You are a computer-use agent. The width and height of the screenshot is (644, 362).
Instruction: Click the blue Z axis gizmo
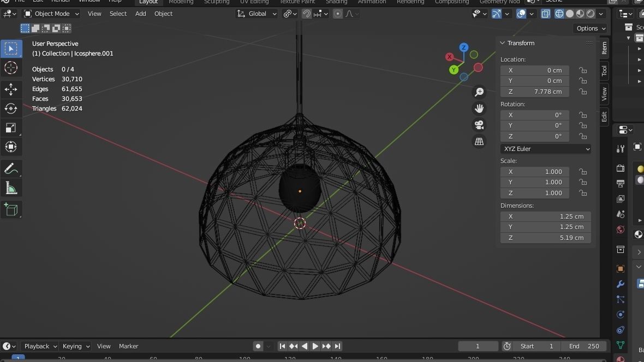point(464,47)
